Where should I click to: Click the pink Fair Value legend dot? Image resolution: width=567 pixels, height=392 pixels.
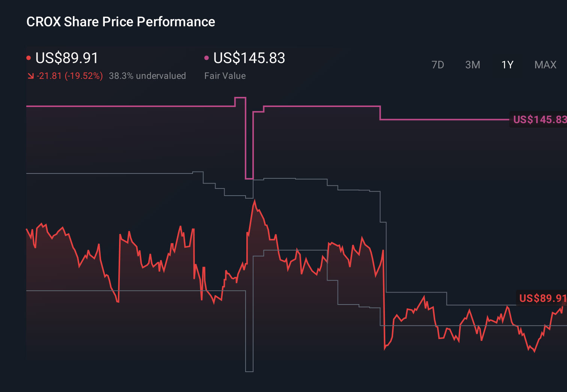(206, 58)
